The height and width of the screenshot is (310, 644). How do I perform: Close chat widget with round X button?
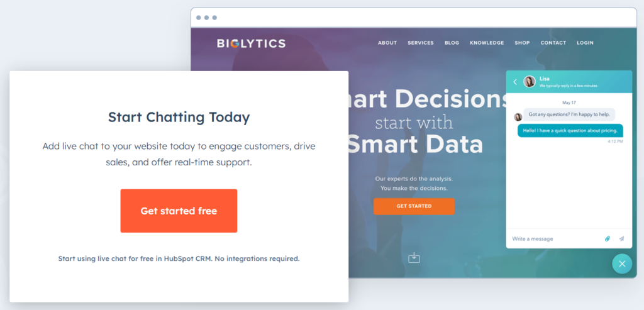coord(622,263)
